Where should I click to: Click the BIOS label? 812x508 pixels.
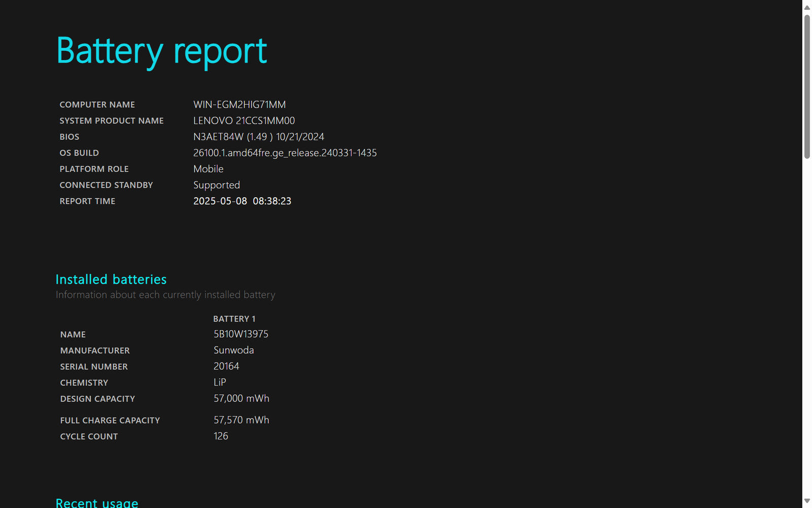pyautogui.click(x=70, y=137)
